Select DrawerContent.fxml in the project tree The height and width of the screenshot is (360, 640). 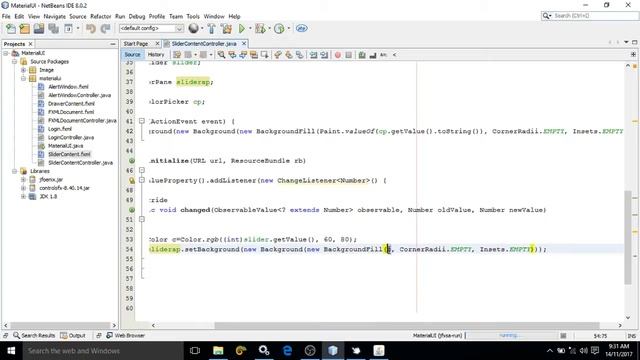(x=71, y=104)
